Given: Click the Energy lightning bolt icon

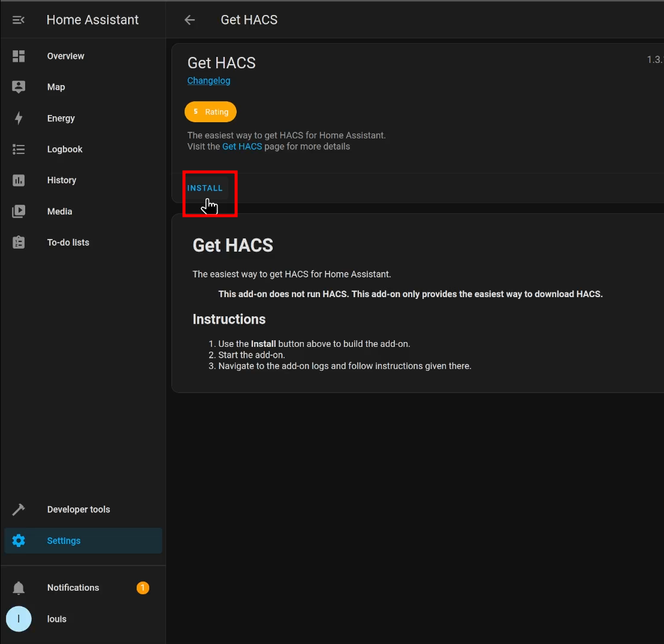Looking at the screenshot, I should click(19, 118).
